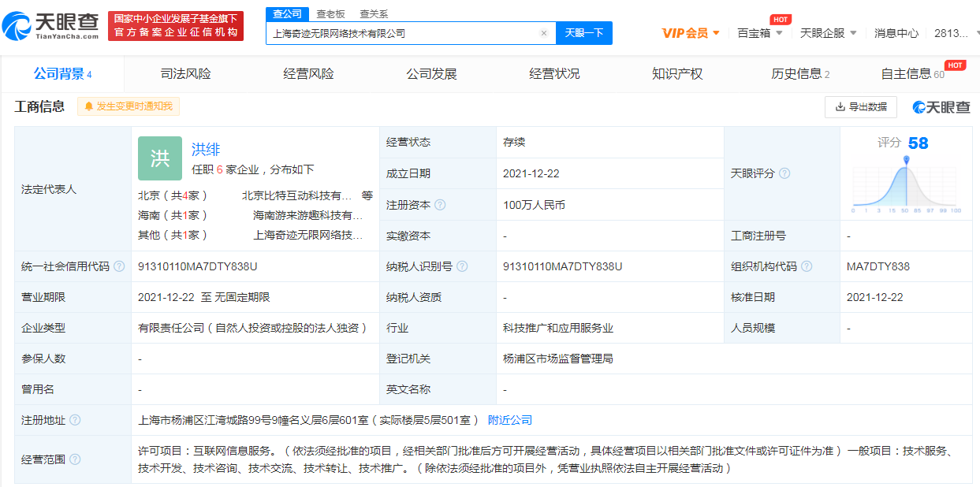The width and height of the screenshot is (980, 487).
Task: Click the TianYanCha logo icon
Action: 17,26
